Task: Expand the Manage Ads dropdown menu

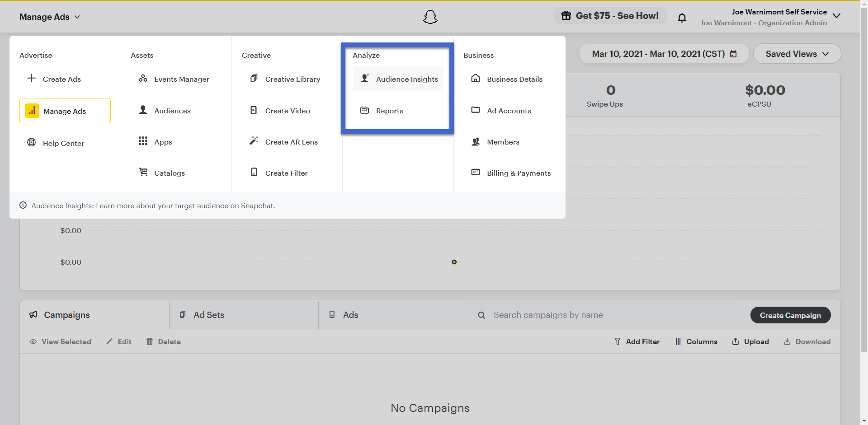Action: [x=50, y=17]
